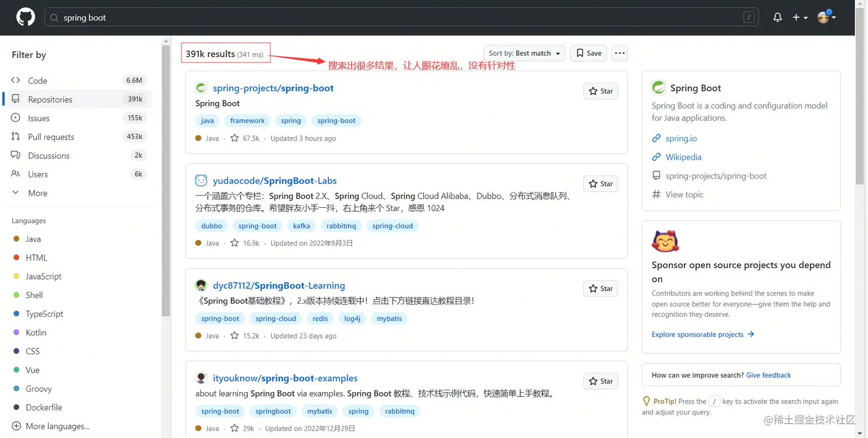This screenshot has width=868, height=438.
Task: Save this search with Save button
Action: point(588,53)
